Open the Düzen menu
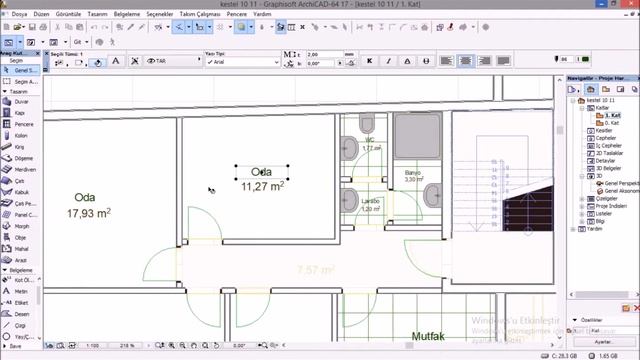 point(41,14)
